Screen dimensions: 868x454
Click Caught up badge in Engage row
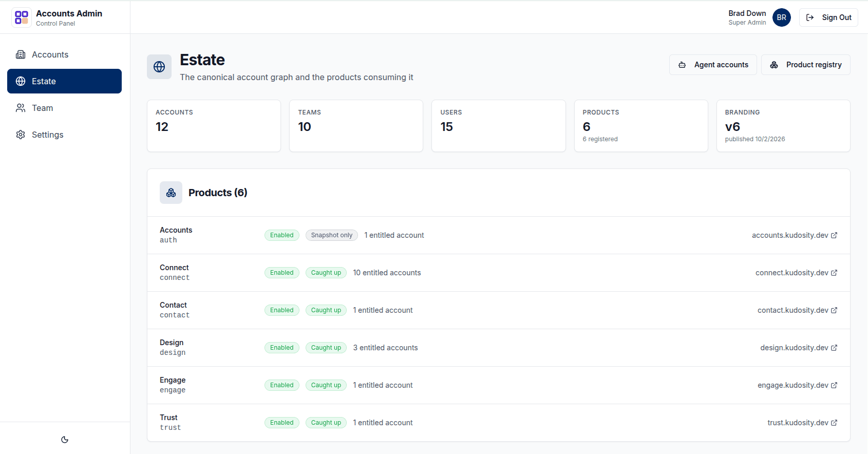[x=326, y=385]
